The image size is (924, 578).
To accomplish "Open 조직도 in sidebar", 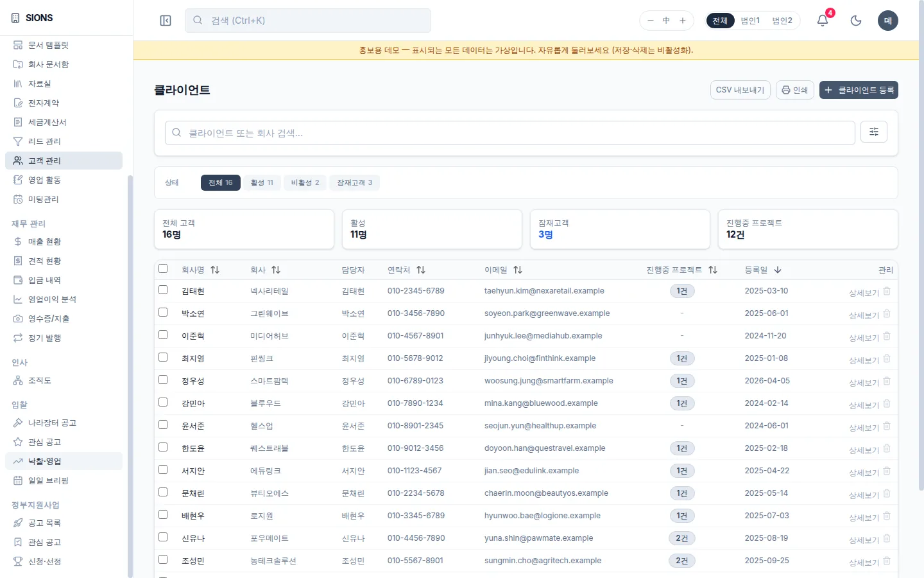I will point(64,380).
